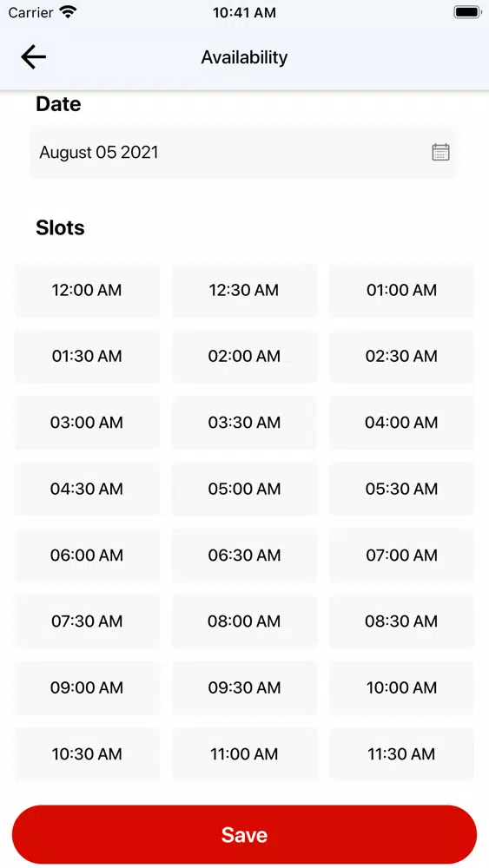Select the 03:30 AM time slot
Screen dimensions: 489x868
point(244,423)
